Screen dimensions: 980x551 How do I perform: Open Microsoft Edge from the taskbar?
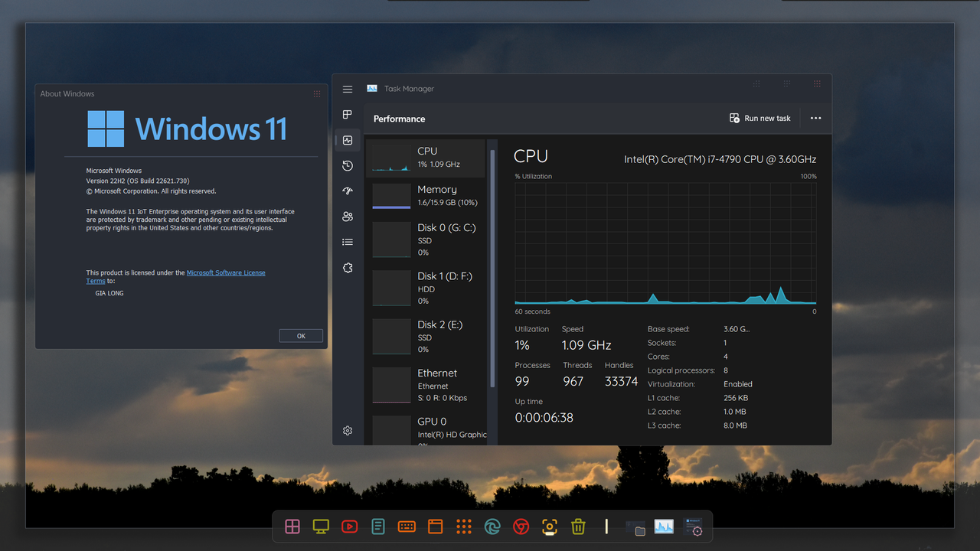coord(492,527)
